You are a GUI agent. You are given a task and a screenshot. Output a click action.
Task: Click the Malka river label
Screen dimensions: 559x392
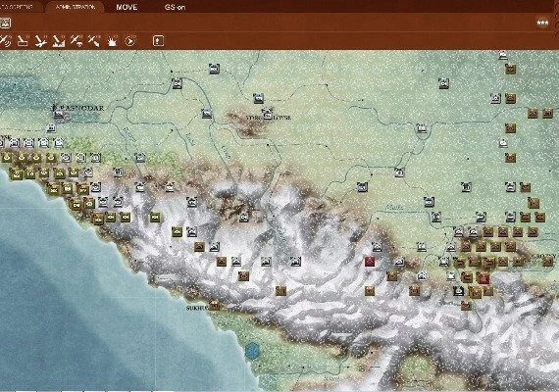coord(394,207)
